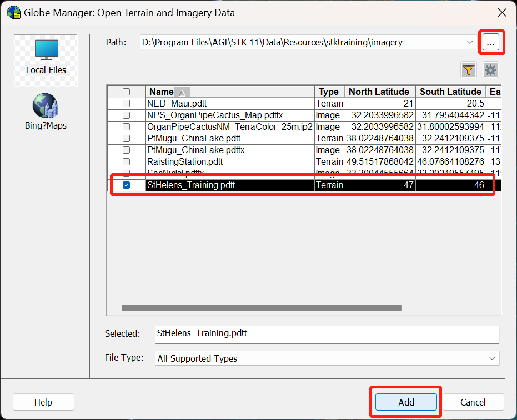This screenshot has width=517, height=420.
Task: Open Help
Action: (43, 402)
